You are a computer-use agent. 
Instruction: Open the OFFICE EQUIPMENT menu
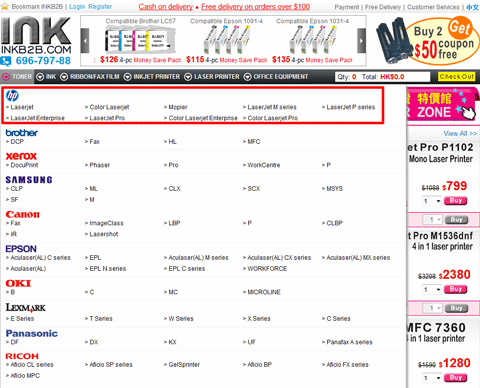click(276, 77)
